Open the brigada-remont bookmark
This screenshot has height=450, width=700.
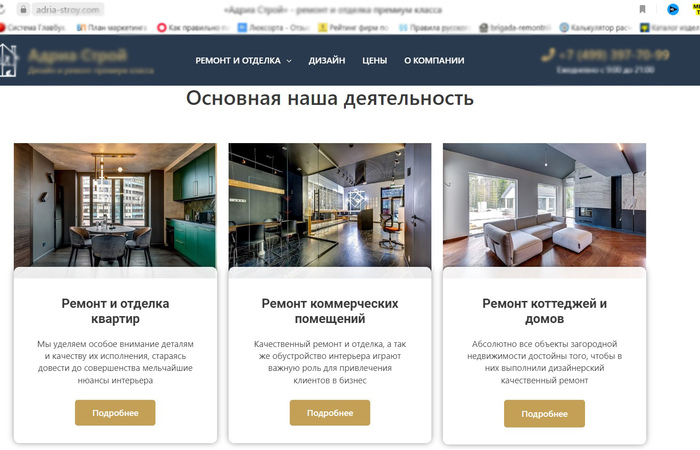click(515, 28)
